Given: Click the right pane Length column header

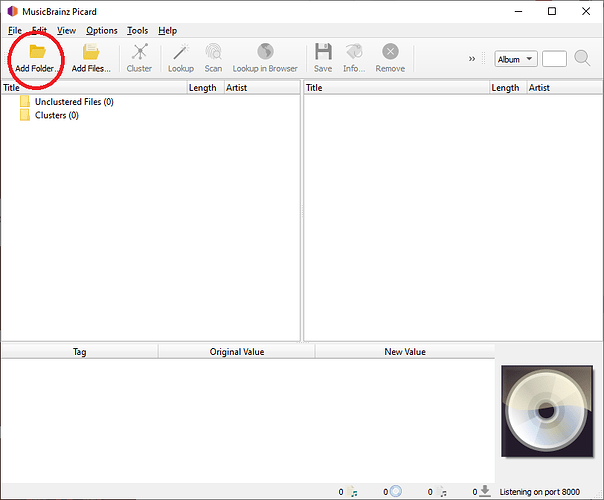Looking at the screenshot, I should [508, 88].
